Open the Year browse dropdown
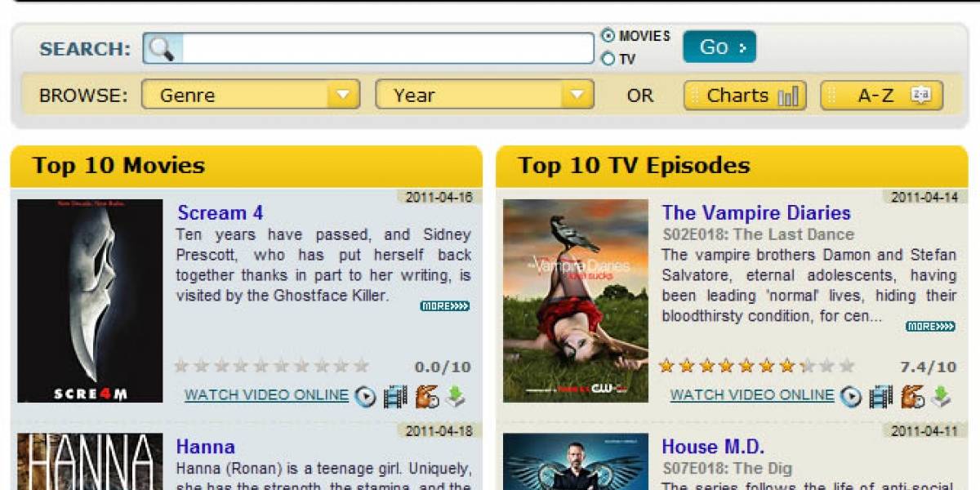This screenshot has width=980, height=490. pyautogui.click(x=484, y=96)
